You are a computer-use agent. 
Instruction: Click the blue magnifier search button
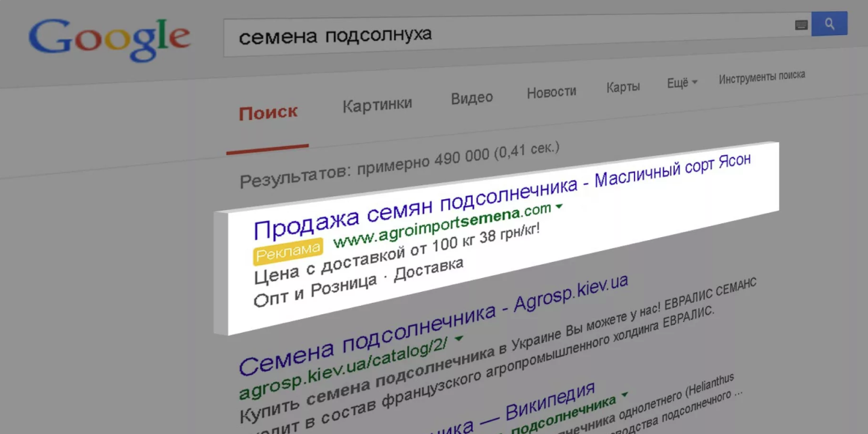click(x=830, y=23)
